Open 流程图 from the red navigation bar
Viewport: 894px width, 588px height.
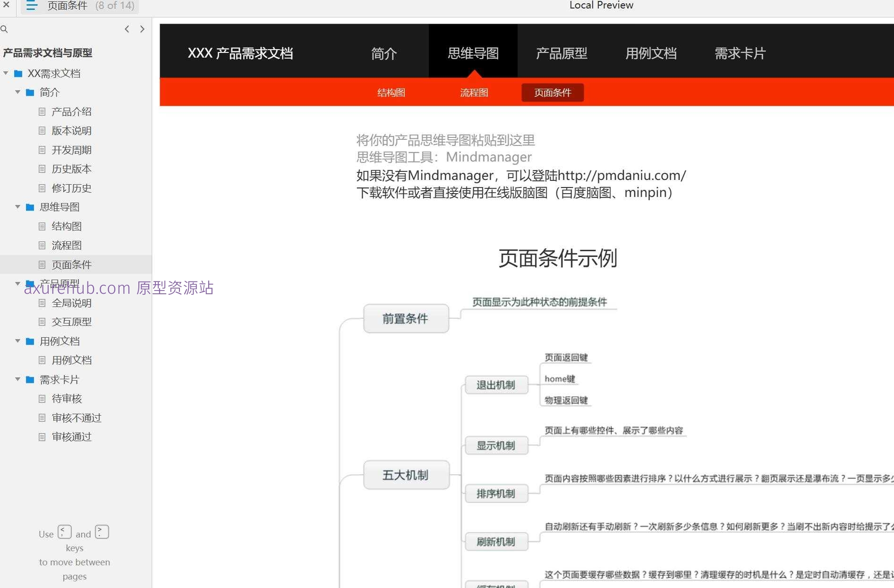[474, 93]
